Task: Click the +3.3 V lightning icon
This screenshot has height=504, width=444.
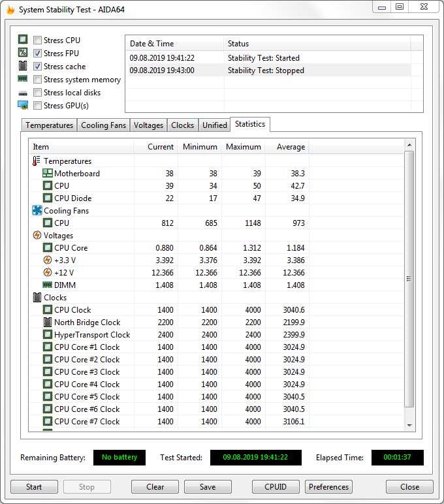Action: pyautogui.click(x=48, y=260)
